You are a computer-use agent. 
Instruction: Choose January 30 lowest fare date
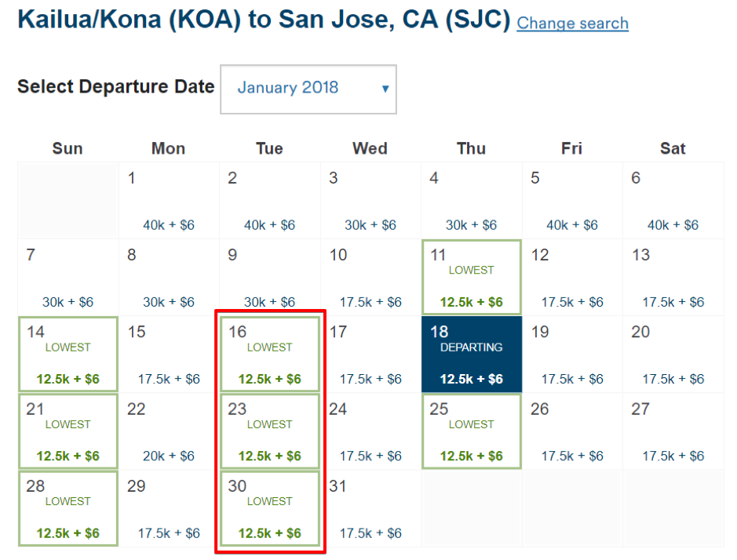tap(269, 508)
